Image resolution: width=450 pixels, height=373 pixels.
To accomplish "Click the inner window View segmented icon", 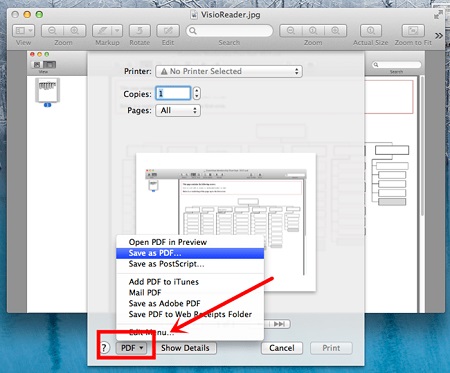I will pos(43,65).
